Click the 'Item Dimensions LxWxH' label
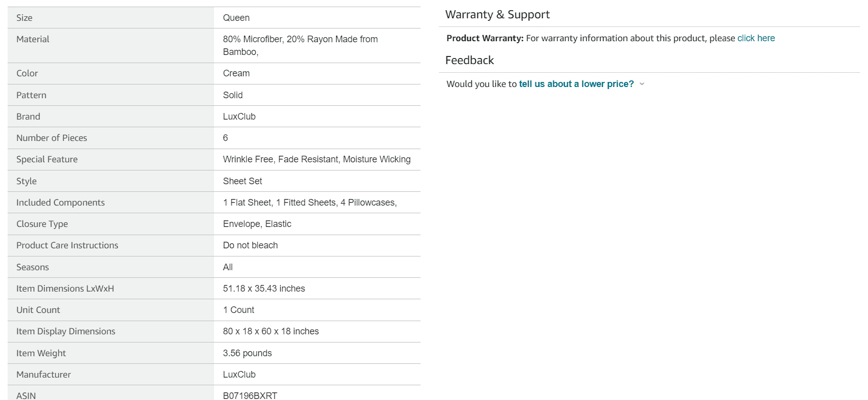The height and width of the screenshot is (400, 868). coord(65,289)
